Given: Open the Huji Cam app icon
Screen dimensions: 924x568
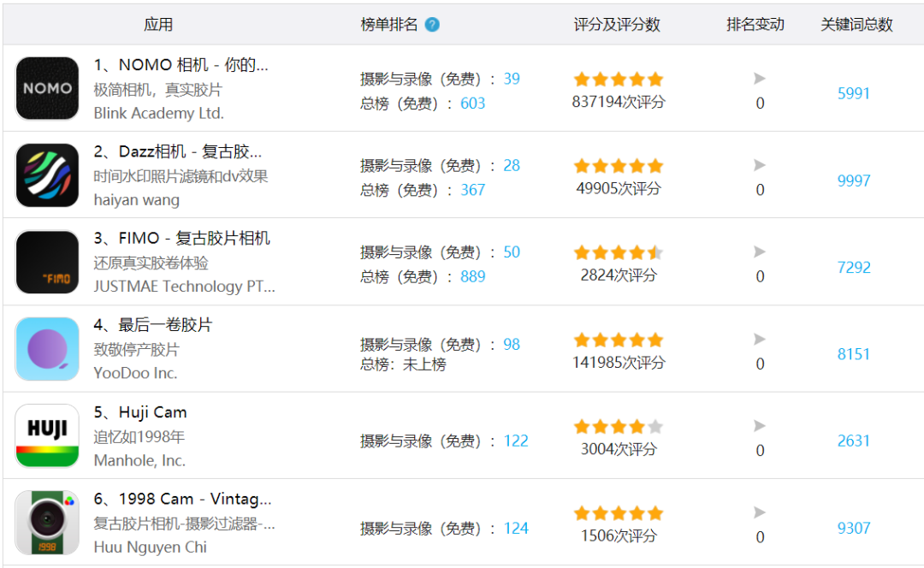Looking at the screenshot, I should (x=47, y=436).
